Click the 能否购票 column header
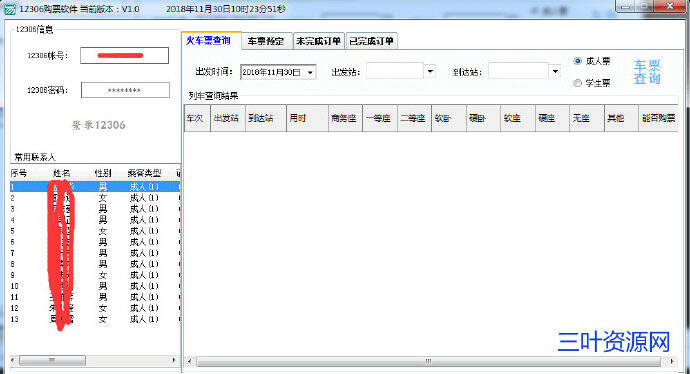Screen dimensions: 690x374 (x=658, y=118)
